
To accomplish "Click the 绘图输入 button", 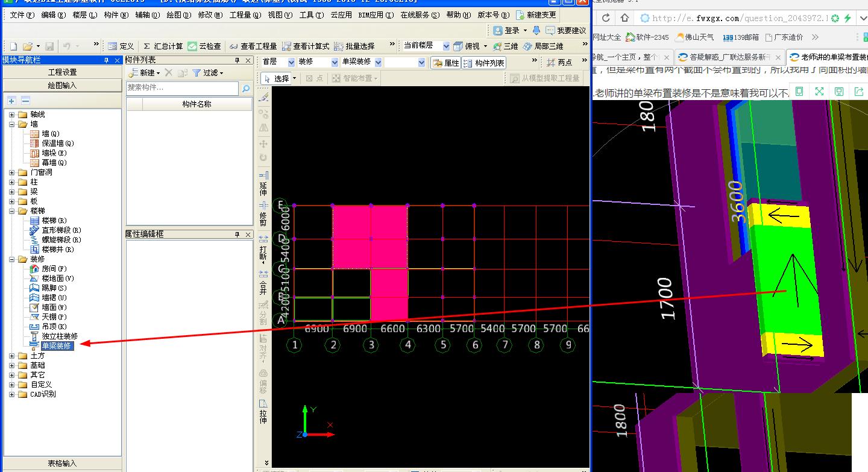I will pyautogui.click(x=62, y=86).
